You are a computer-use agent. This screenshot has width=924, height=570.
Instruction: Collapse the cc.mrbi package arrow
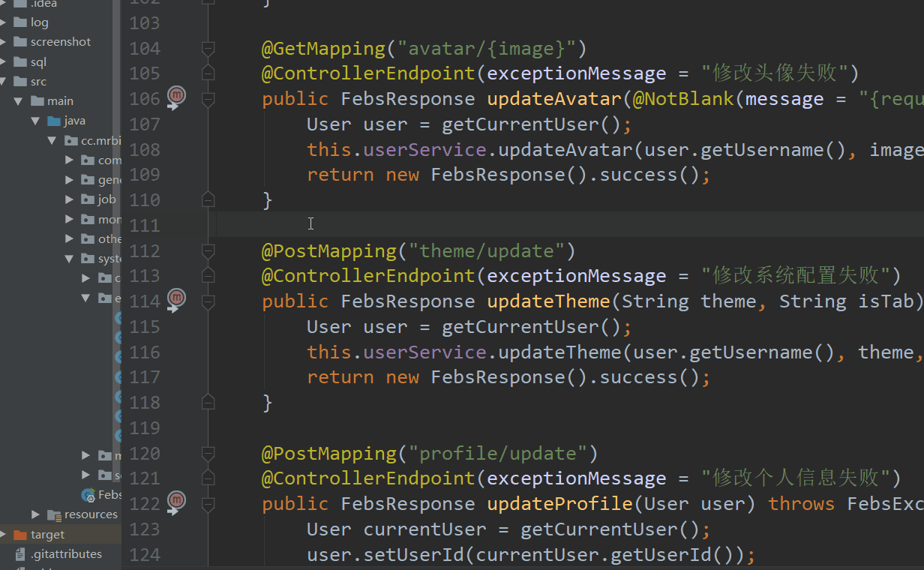[52, 140]
